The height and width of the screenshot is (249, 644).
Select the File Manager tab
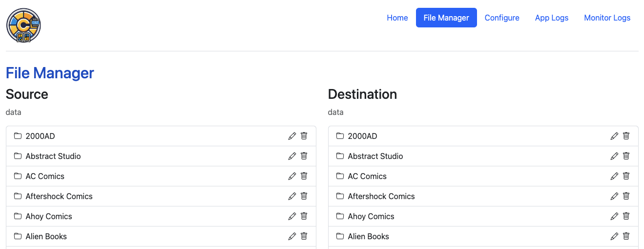click(x=446, y=18)
